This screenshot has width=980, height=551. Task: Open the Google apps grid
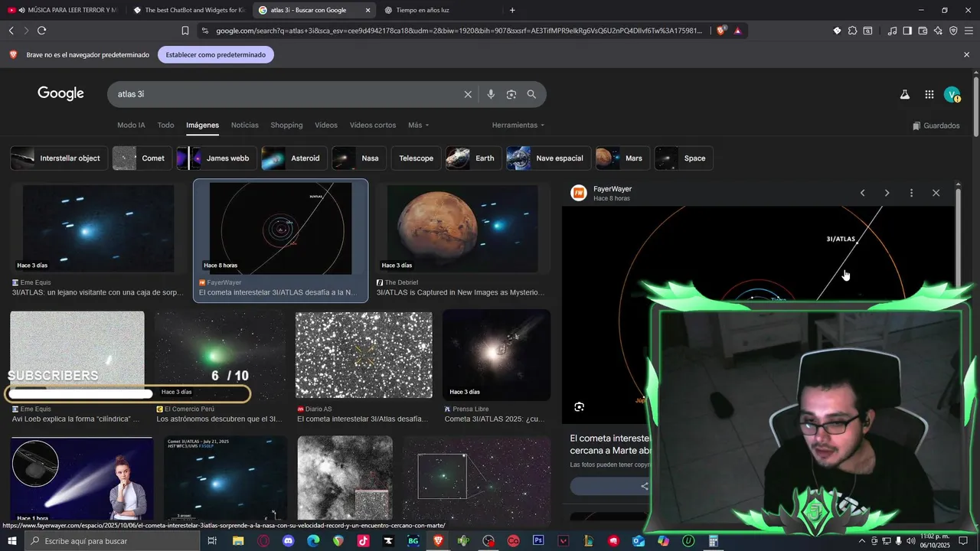pos(929,94)
